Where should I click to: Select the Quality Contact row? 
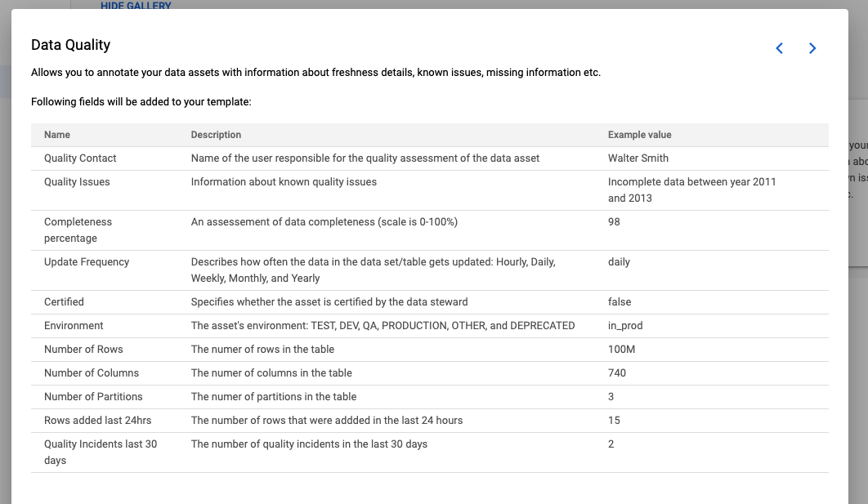coord(79,158)
